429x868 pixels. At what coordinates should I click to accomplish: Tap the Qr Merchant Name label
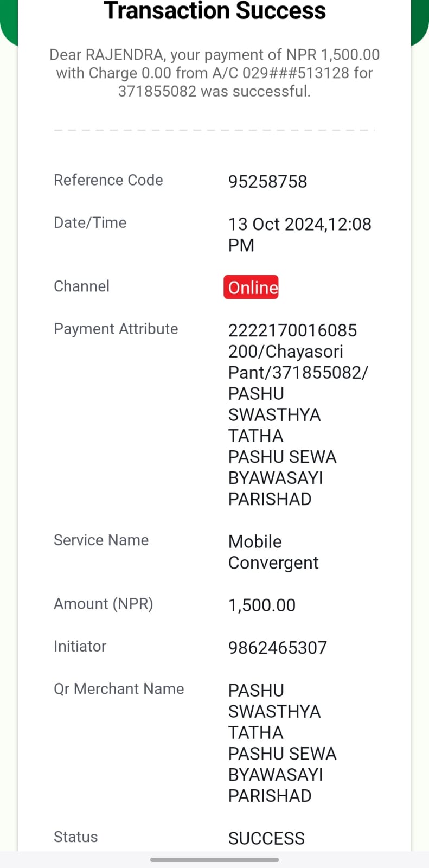pyautogui.click(x=119, y=688)
